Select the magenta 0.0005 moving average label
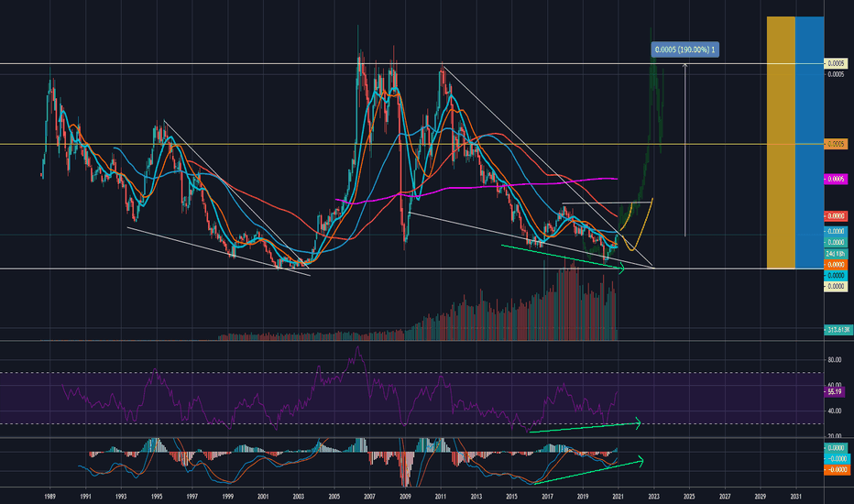854x504 pixels. (836, 180)
